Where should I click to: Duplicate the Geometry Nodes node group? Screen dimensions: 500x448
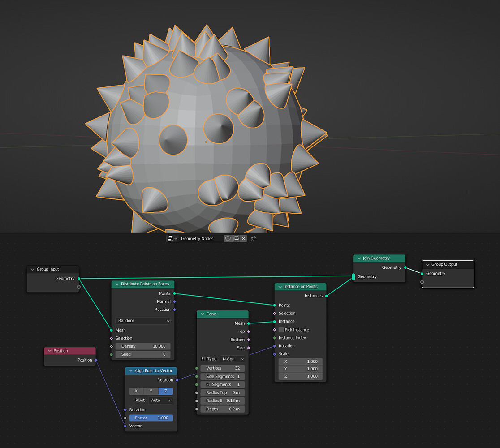pyautogui.click(x=236, y=238)
